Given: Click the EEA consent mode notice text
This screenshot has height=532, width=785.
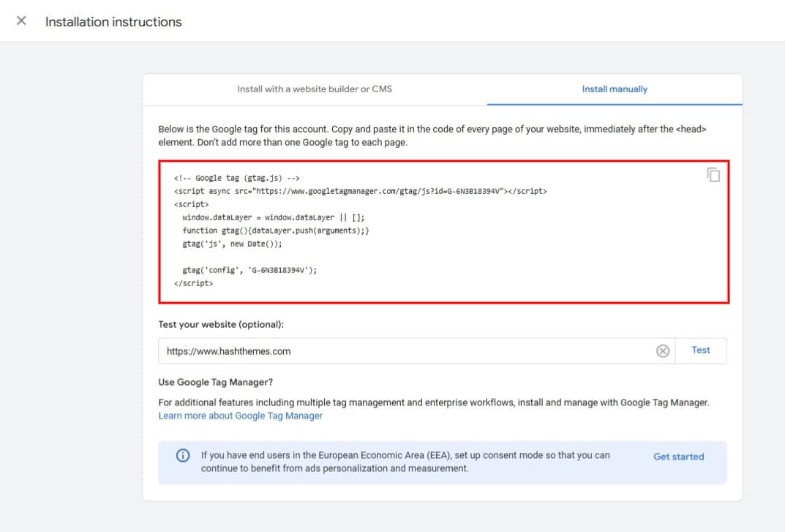Looking at the screenshot, I should tap(405, 462).
